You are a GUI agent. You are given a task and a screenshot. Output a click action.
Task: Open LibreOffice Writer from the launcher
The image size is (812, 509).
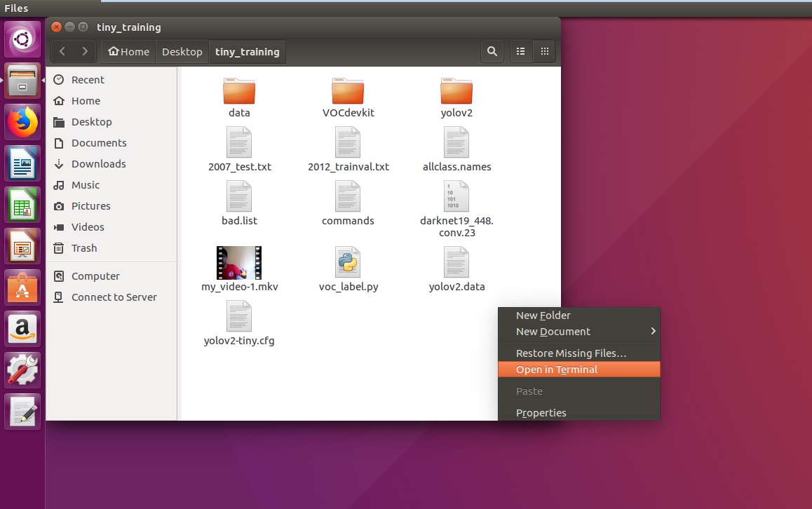[x=22, y=163]
